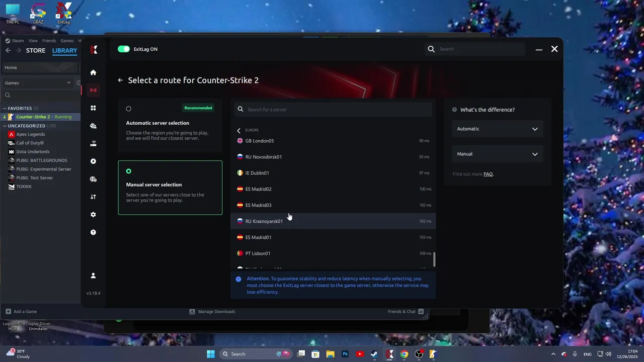
Task: Open the globe settings icon in ExitLag sidebar
Action: 93,179
